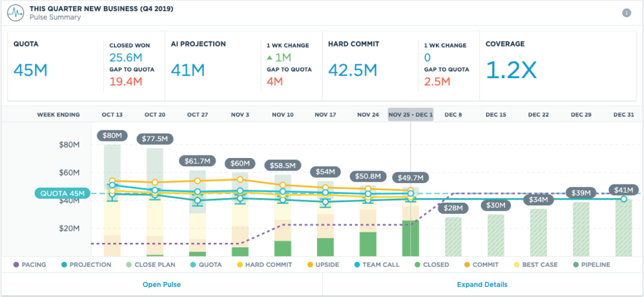
Task: Click the $49.7M pipeline bar label
Action: (411, 178)
